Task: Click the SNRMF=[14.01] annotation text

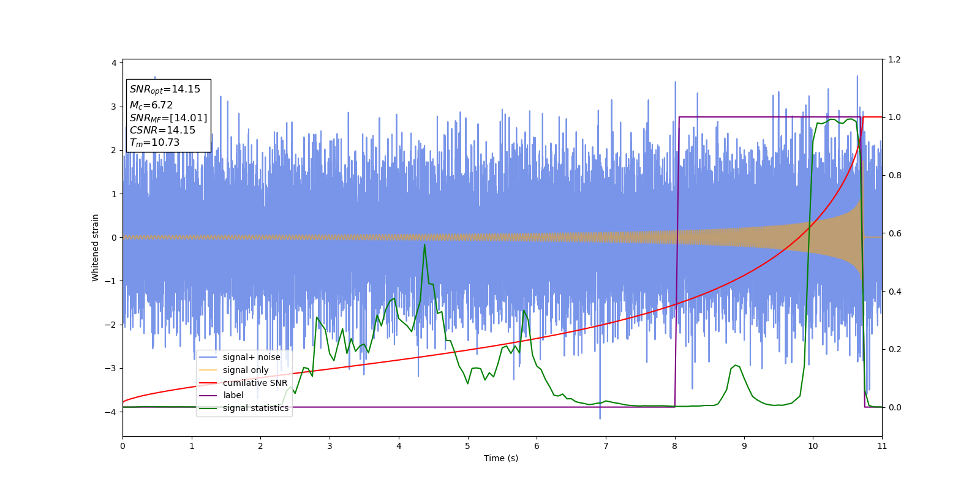Action: click(x=168, y=118)
